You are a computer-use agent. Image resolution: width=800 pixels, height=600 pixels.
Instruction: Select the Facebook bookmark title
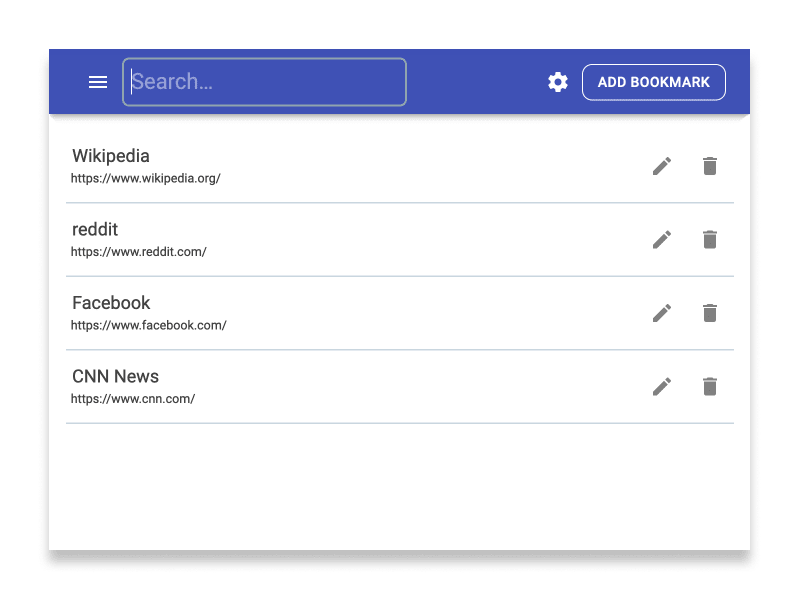pyautogui.click(x=111, y=303)
